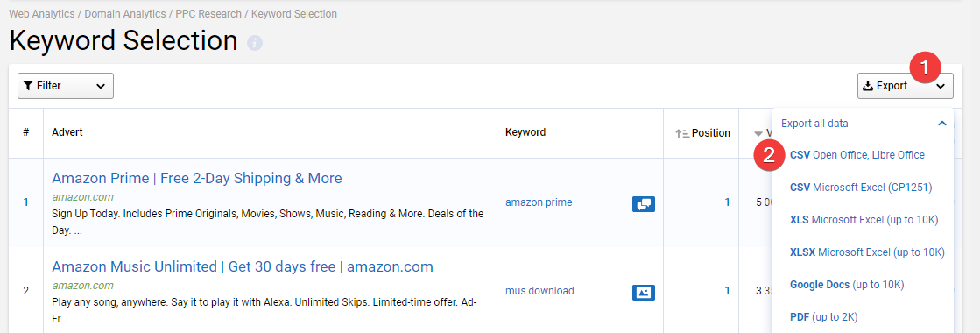The width and height of the screenshot is (980, 333).
Task: Collapse the Export all data section
Action: pyautogui.click(x=942, y=124)
